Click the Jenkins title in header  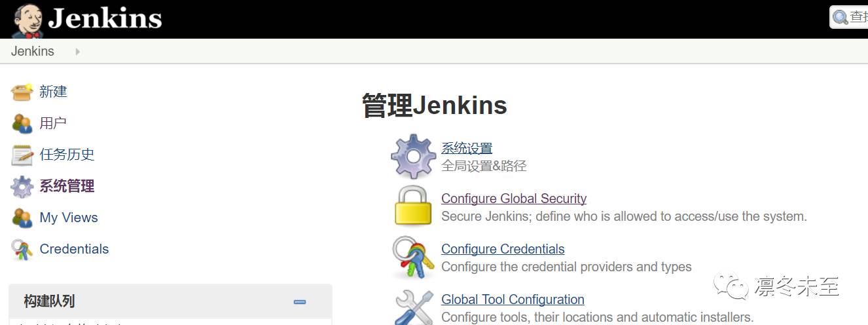tap(105, 18)
